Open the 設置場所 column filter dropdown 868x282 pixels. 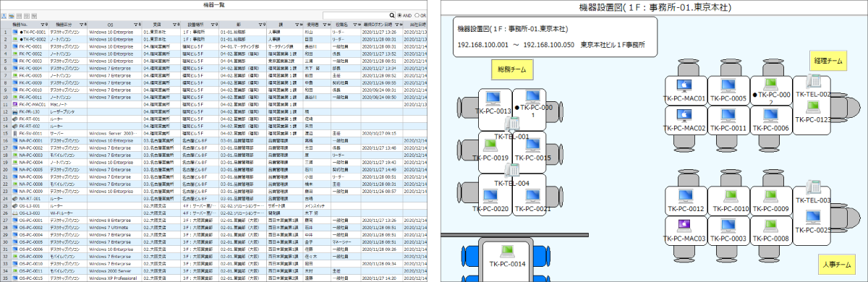(211, 25)
